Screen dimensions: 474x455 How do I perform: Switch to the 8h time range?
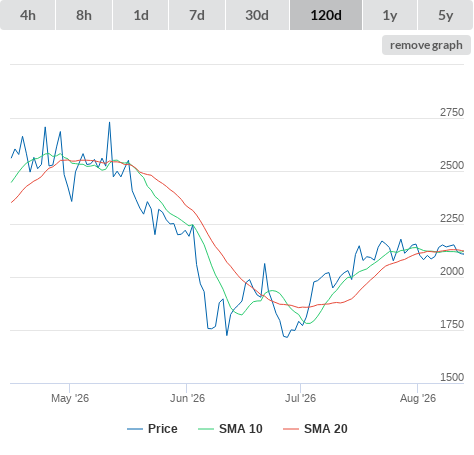tap(84, 15)
